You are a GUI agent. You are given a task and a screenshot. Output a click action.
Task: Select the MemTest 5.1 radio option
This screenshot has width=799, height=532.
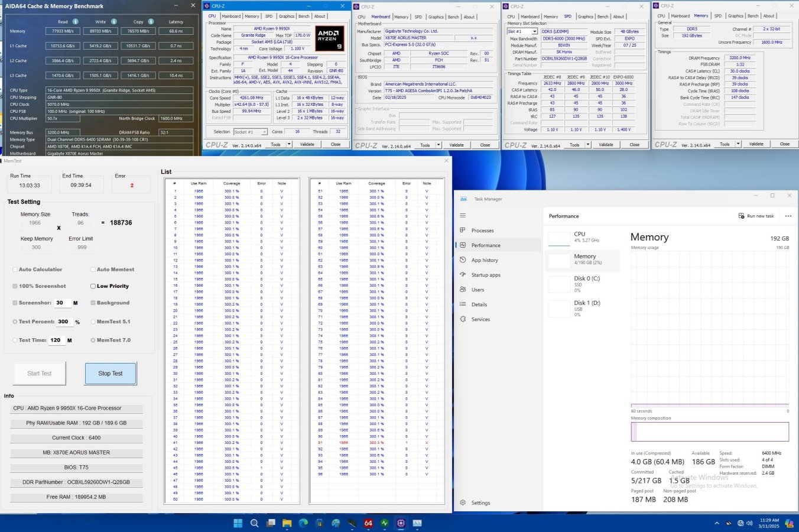tap(93, 322)
